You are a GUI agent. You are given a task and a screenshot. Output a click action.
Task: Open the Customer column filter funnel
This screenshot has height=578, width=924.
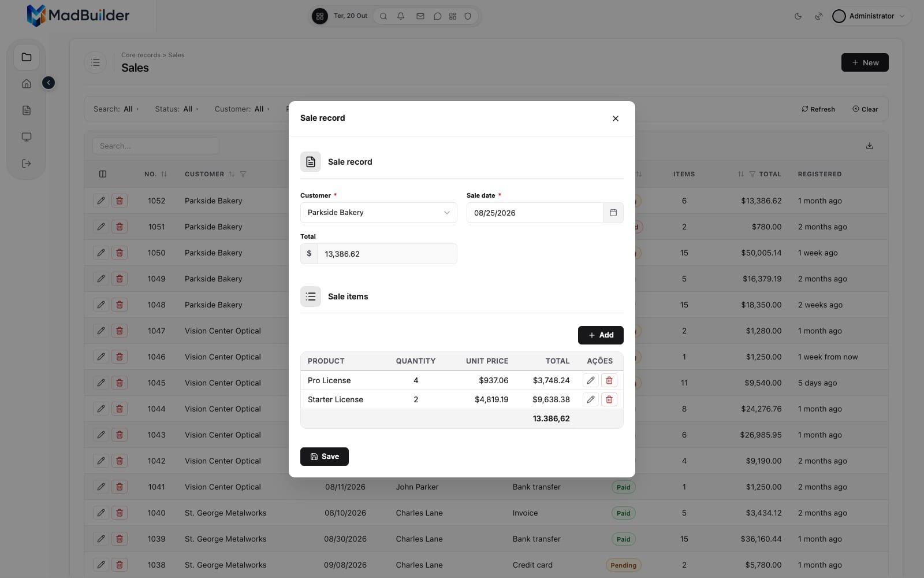pyautogui.click(x=243, y=174)
